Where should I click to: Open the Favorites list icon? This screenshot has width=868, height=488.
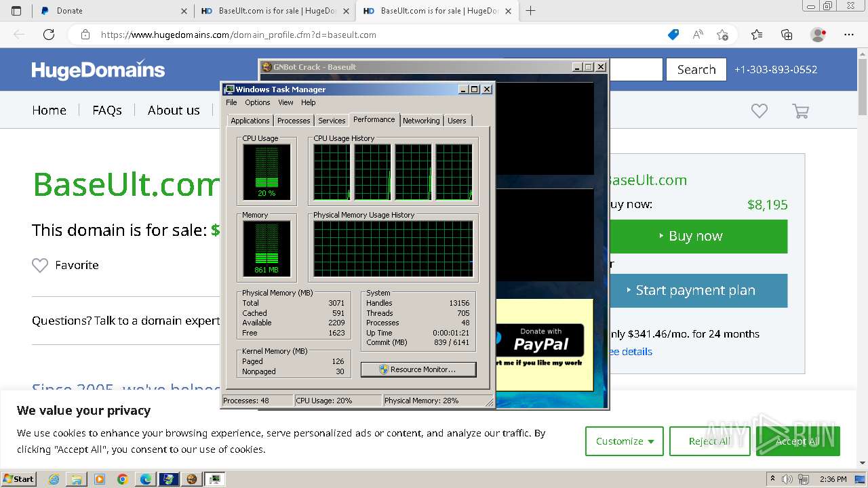(x=757, y=35)
